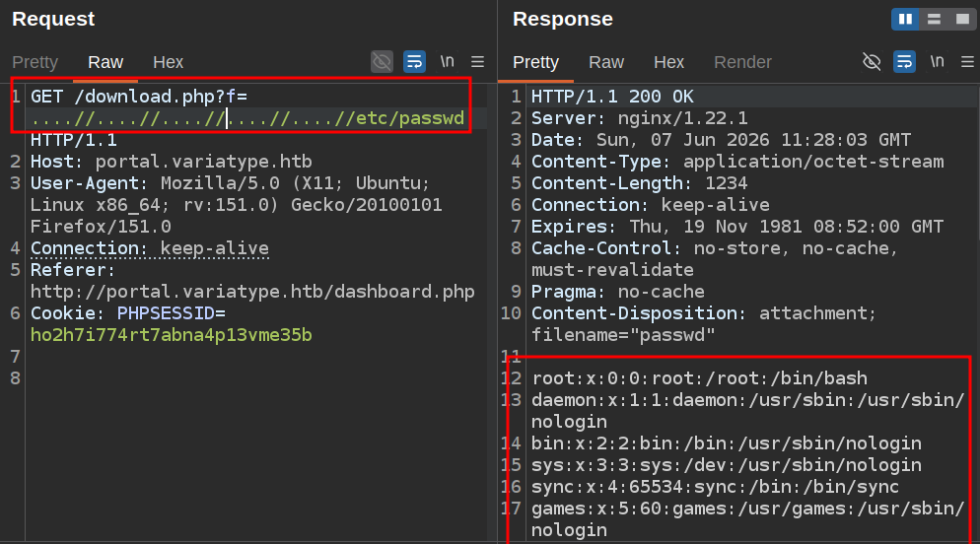980x544 pixels.
Task: Click the bin:x:2:2 passwd entry
Action: coord(727,443)
